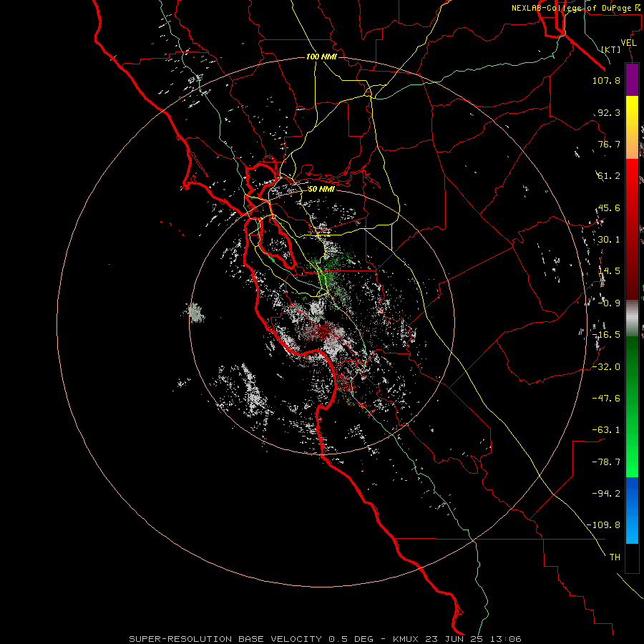Click the VEL legend title
This screenshot has height=644, width=644.
pyautogui.click(x=628, y=43)
